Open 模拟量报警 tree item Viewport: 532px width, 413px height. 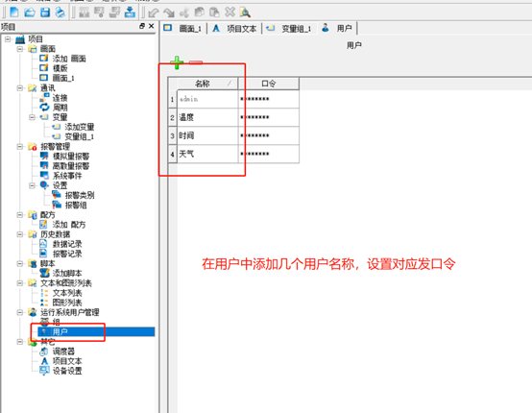tap(71, 157)
